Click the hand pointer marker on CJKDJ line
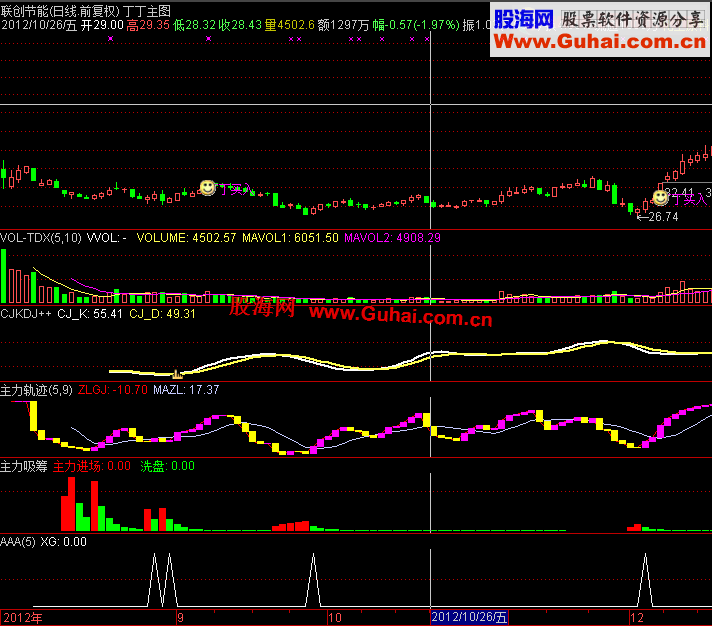This screenshot has width=712, height=626. pos(177,374)
